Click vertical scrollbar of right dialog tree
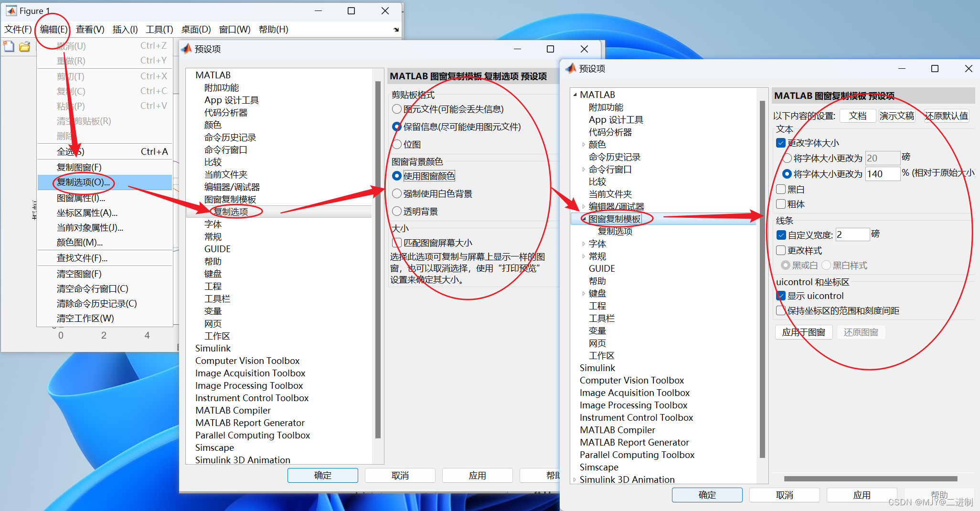 [762, 279]
